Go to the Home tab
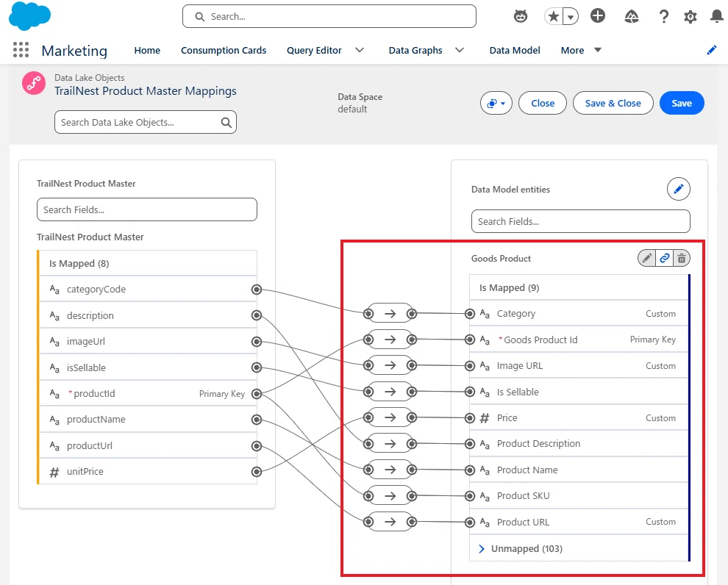The height and width of the screenshot is (585, 728). 147,50
